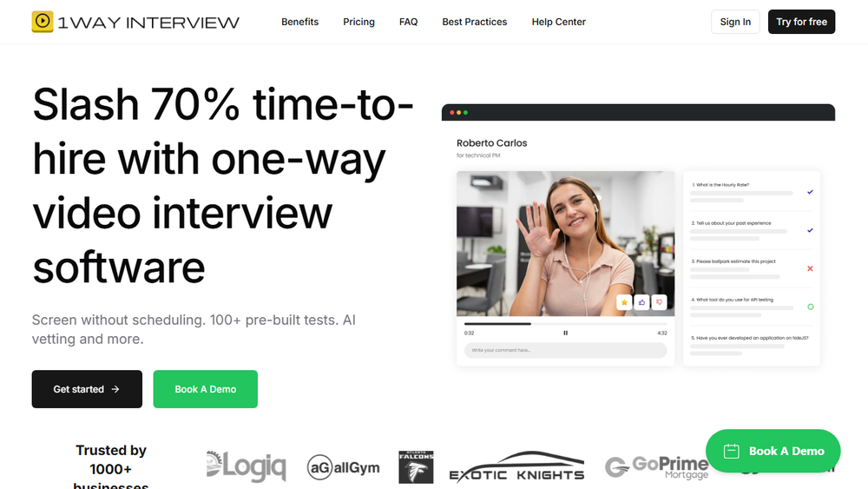Click the Get started button

click(87, 389)
